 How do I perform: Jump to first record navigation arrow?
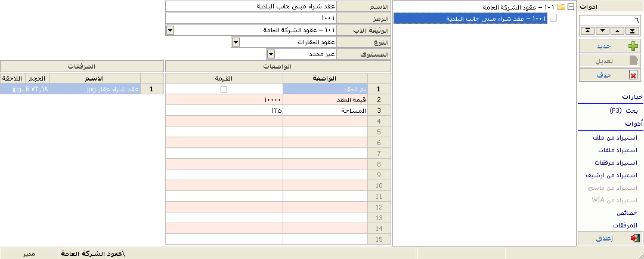click(587, 30)
